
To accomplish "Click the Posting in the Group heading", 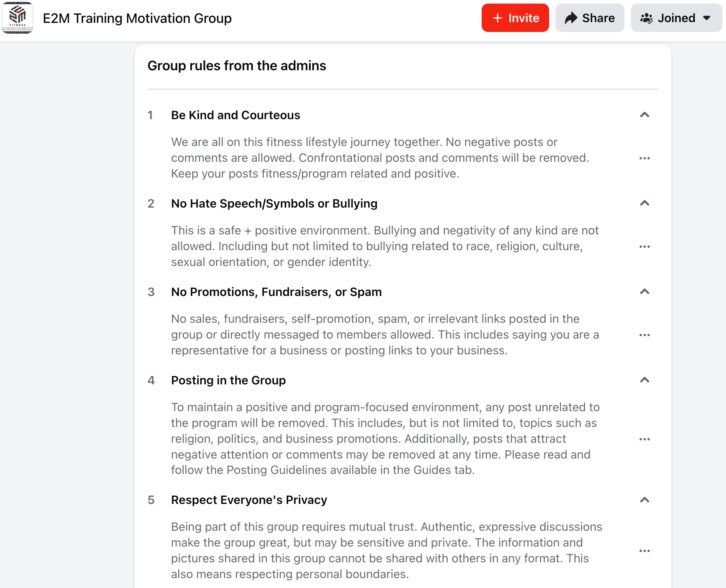I will click(228, 380).
